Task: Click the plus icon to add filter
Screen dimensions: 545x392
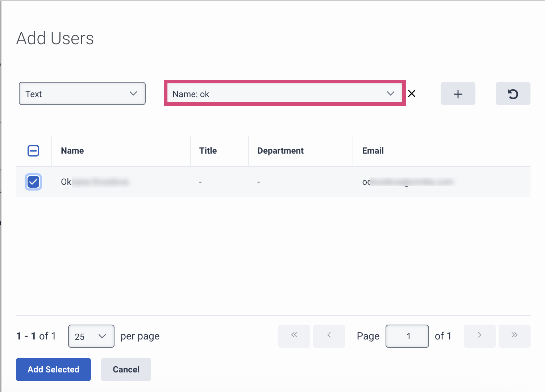Action: click(x=458, y=94)
